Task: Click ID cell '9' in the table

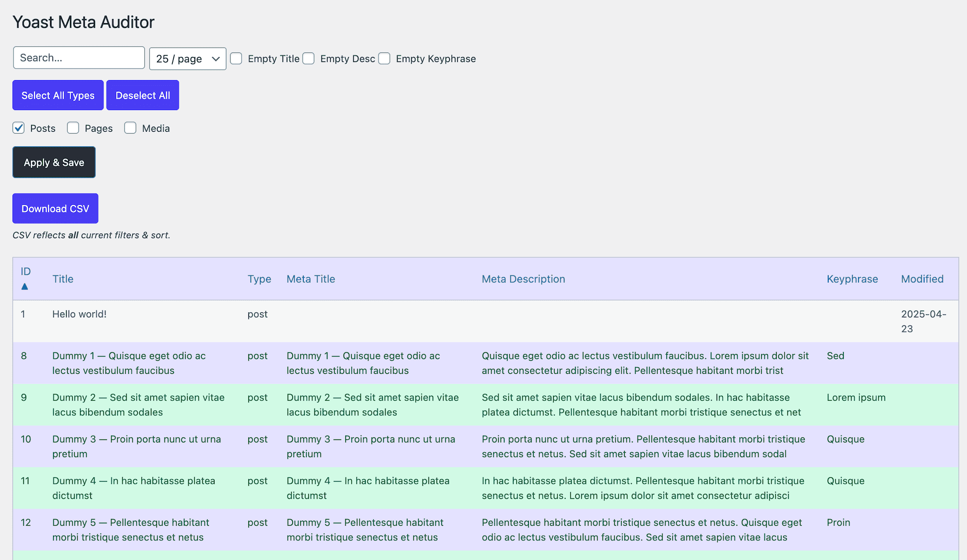Action: [x=24, y=398]
